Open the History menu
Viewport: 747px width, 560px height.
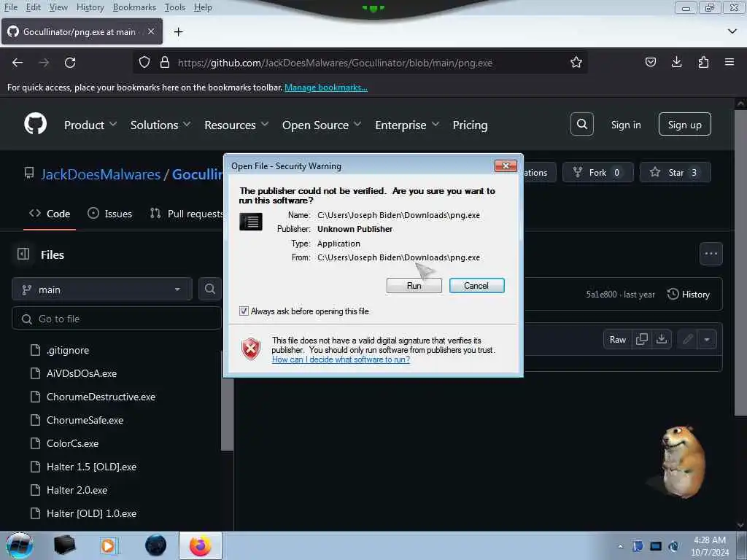(x=90, y=7)
